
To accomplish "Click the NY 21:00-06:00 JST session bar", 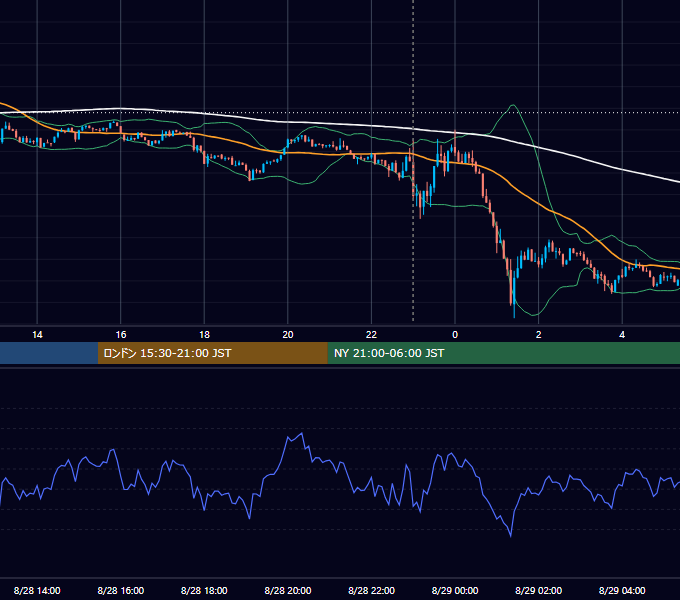I will coord(503,353).
